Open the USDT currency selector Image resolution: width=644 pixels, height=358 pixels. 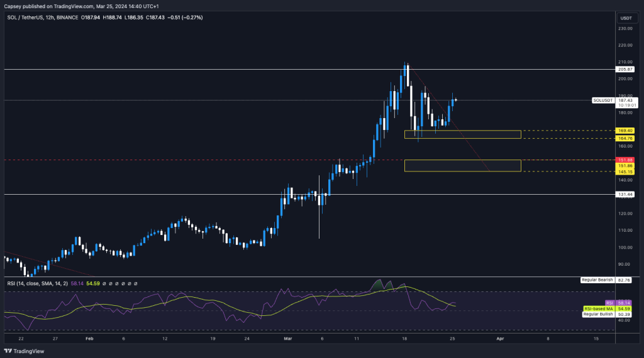pyautogui.click(x=626, y=18)
